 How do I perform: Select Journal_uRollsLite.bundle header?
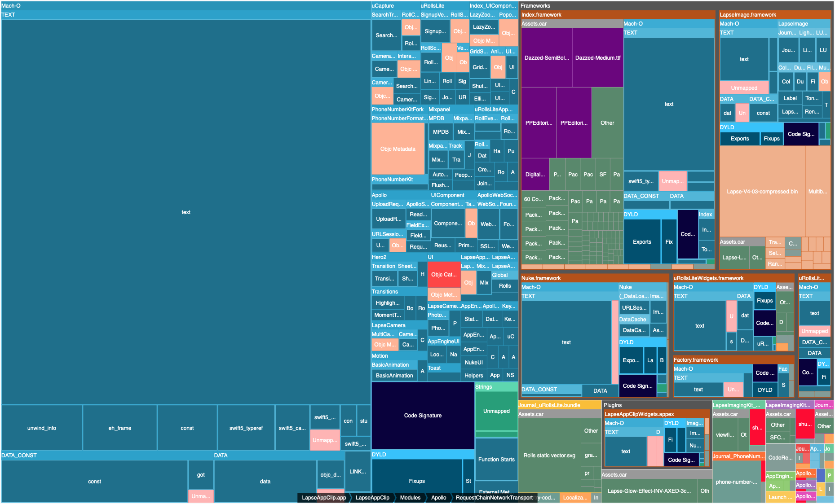(x=559, y=405)
